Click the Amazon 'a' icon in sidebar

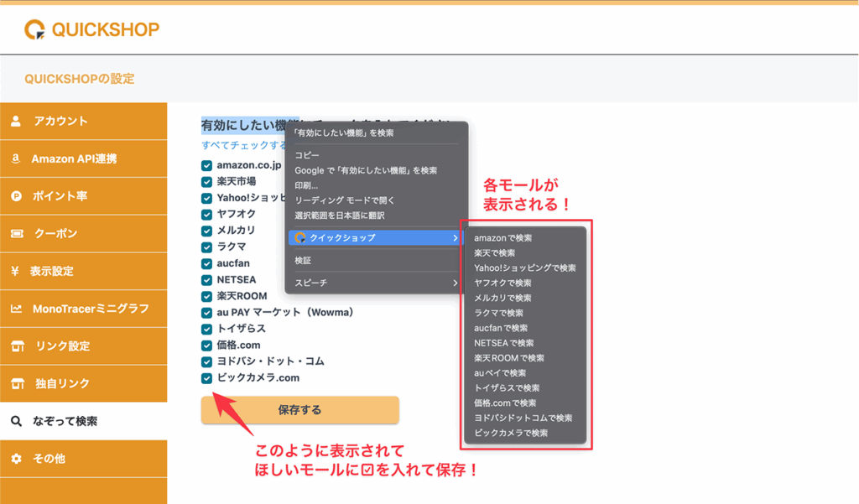(x=16, y=158)
